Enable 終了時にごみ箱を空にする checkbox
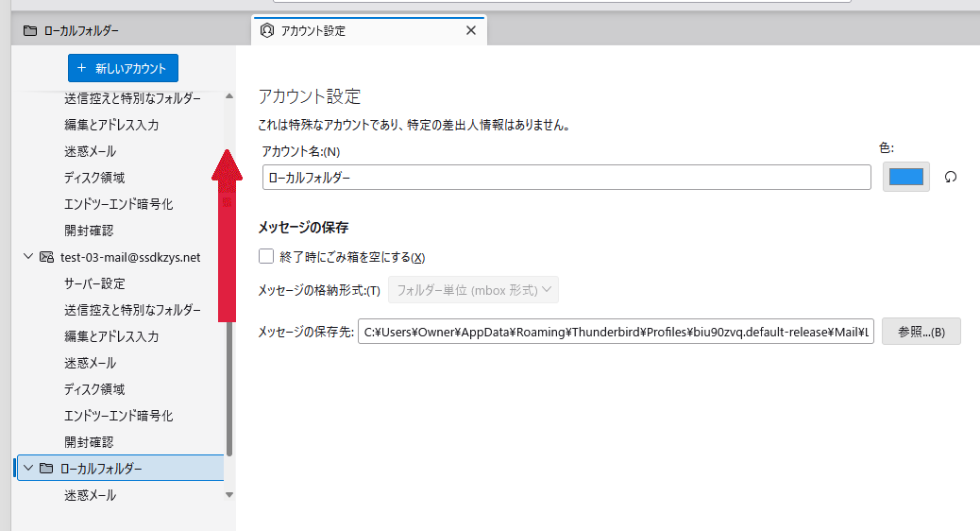Viewport: 980px width, 531px height. [266, 256]
